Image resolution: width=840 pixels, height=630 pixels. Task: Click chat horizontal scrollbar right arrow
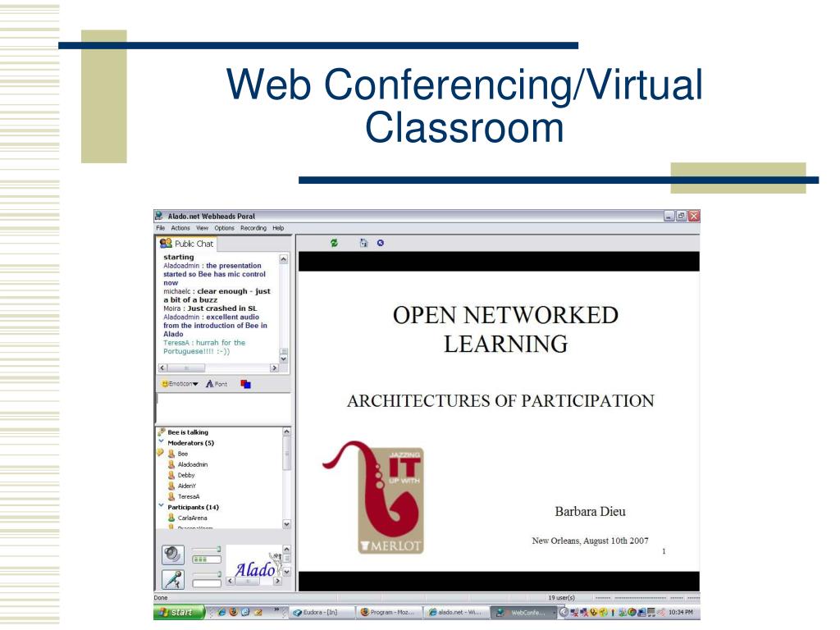click(274, 368)
